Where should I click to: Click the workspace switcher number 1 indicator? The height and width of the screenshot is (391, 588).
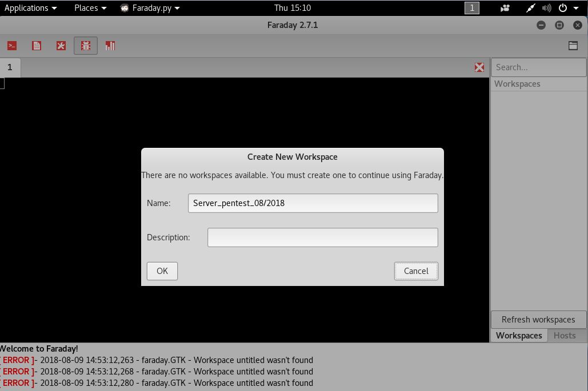click(x=472, y=8)
